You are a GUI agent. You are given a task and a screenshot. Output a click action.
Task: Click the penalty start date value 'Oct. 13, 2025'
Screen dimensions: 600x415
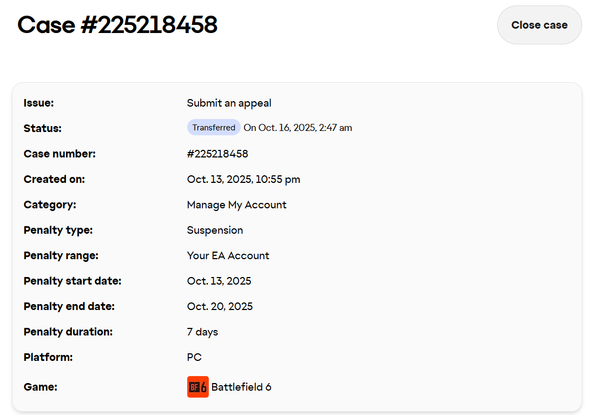[219, 281]
